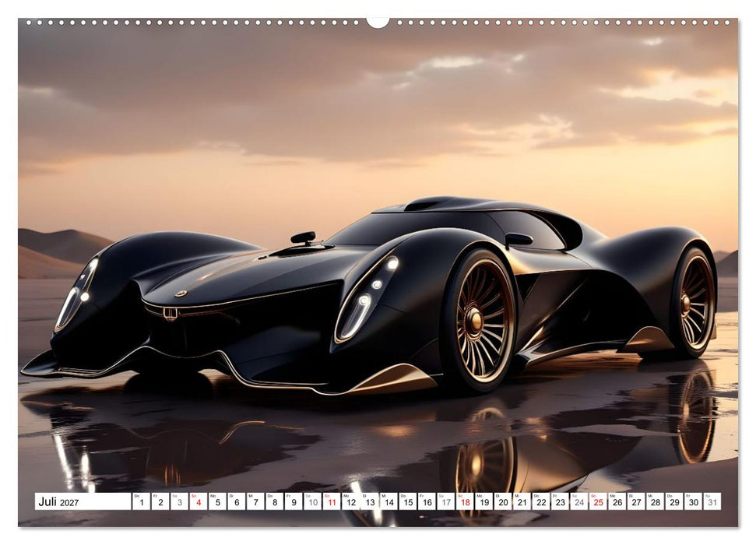This screenshot has height=545, width=756.
Task: Select day 15 in the calendar strip
Action: click(x=408, y=501)
